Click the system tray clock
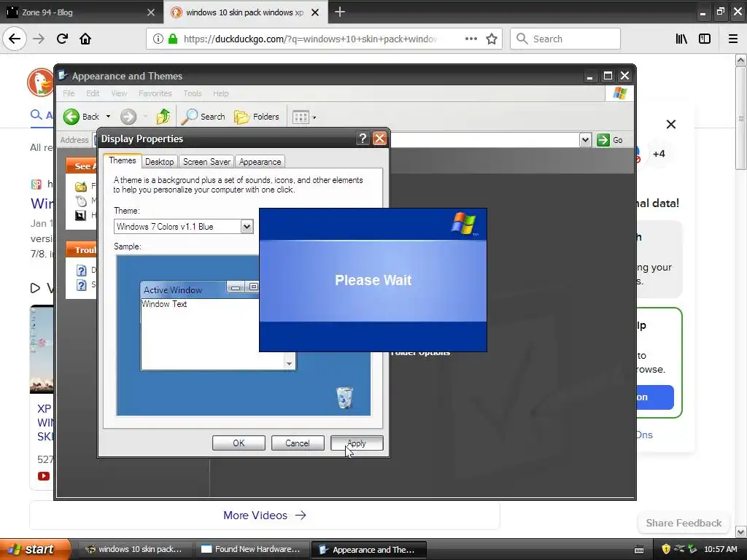747x560 pixels. [720, 549]
